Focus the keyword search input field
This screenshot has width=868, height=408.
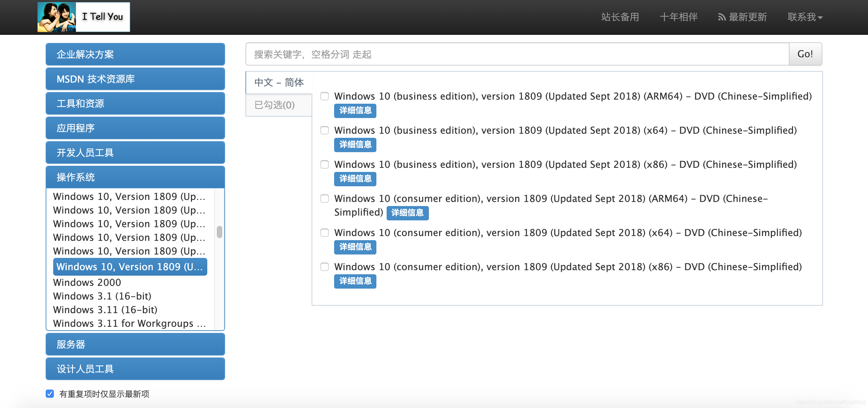click(x=517, y=54)
